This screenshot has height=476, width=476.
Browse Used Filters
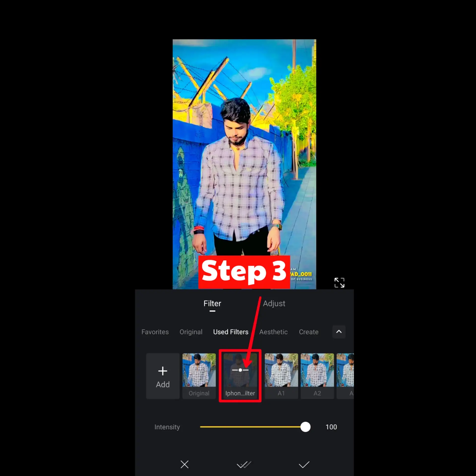coord(231,332)
